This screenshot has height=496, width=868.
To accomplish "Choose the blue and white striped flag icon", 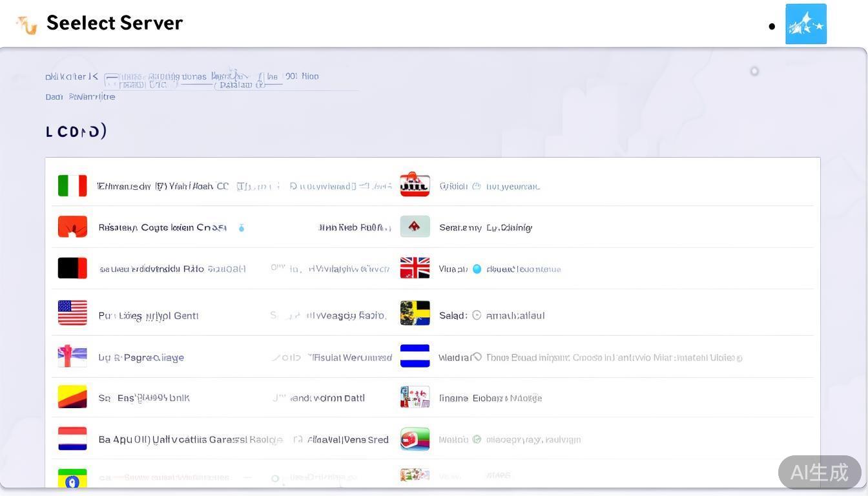I will coord(415,356).
